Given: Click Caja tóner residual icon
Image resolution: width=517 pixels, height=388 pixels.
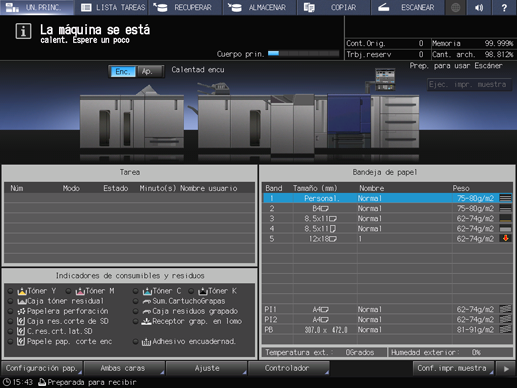Looking at the screenshot, I should 22,301.
